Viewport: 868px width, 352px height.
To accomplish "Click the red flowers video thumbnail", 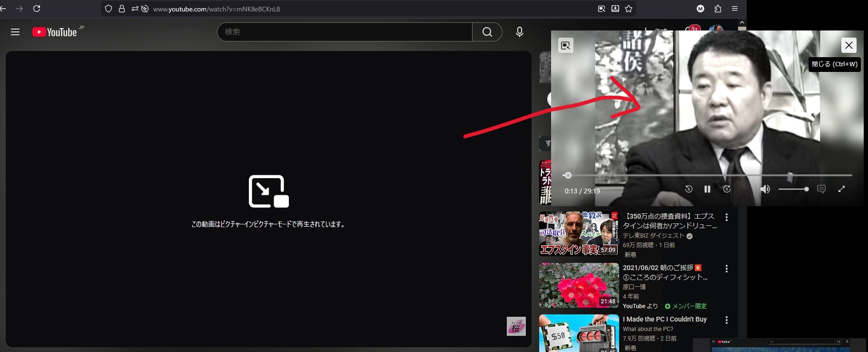I will click(x=579, y=285).
